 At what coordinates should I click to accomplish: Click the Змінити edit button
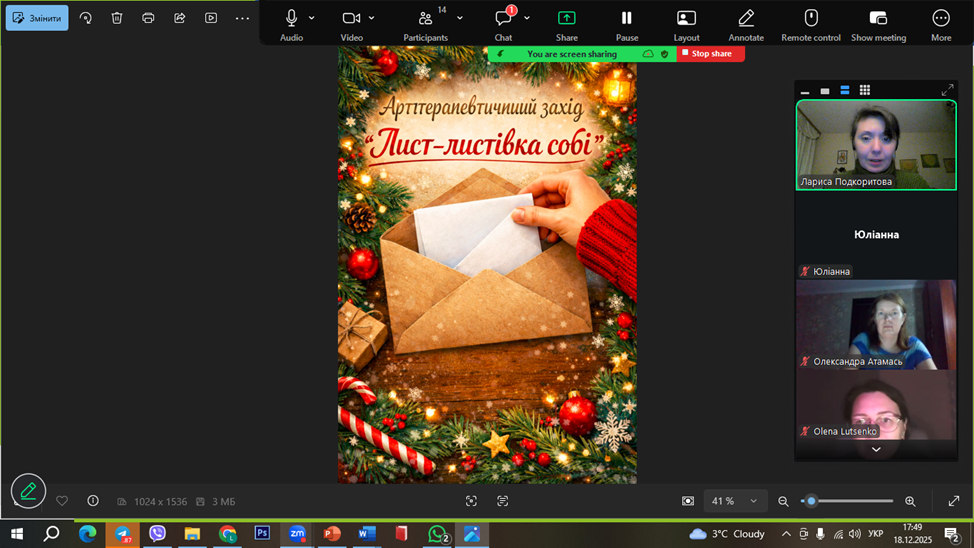coord(37,18)
